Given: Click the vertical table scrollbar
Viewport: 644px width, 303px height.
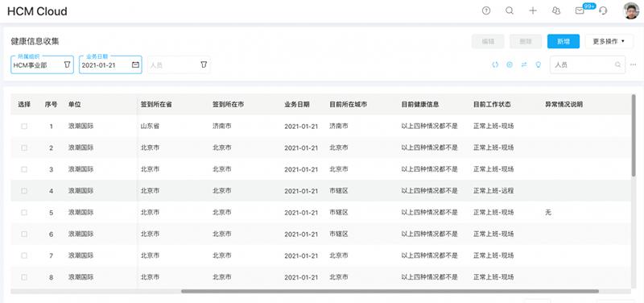Looking at the screenshot, I should tap(634, 135).
